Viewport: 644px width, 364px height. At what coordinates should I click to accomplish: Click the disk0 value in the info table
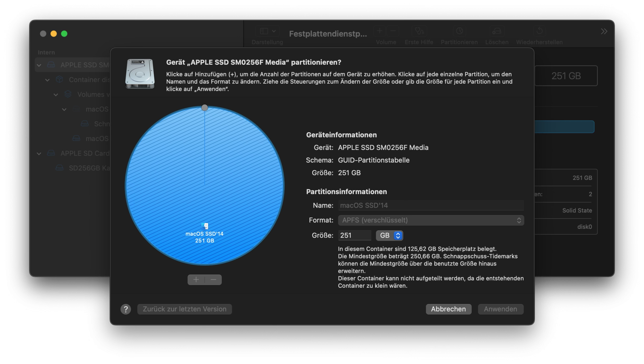[x=584, y=227]
